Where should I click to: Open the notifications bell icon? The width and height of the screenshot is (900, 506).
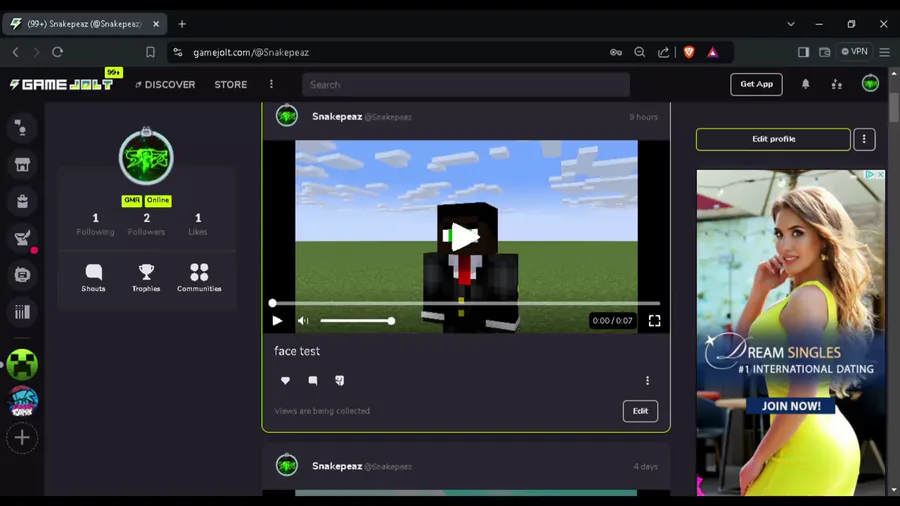(805, 84)
